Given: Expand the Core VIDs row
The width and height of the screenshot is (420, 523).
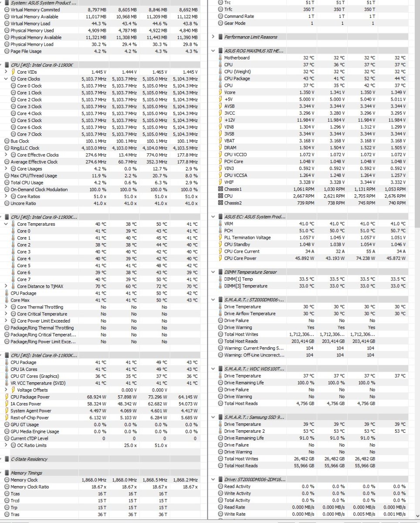Looking at the screenshot, I should click(x=6, y=72).
